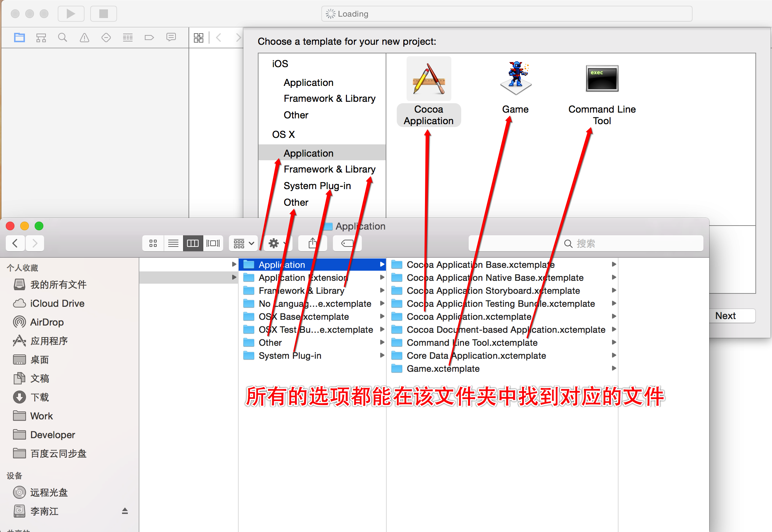The height and width of the screenshot is (532, 772).
Task: Click the Xcode editor back arrow
Action: click(219, 38)
